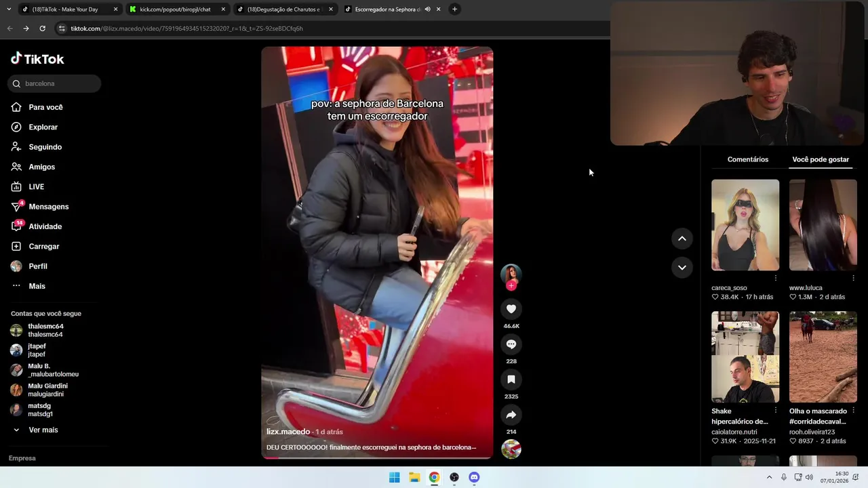The image size is (868, 488).
Task: Open www.luluca hair video thumbnail
Action: pos(823,225)
